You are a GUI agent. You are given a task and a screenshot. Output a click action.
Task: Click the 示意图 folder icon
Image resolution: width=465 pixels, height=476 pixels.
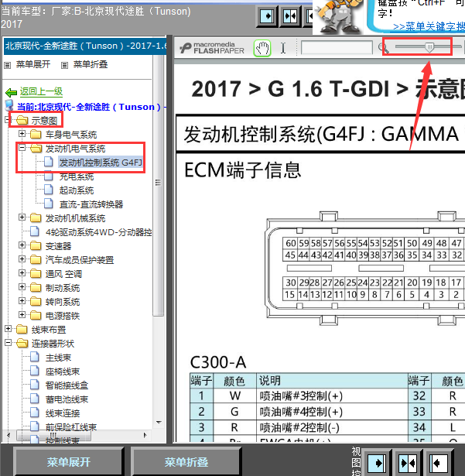pos(22,120)
